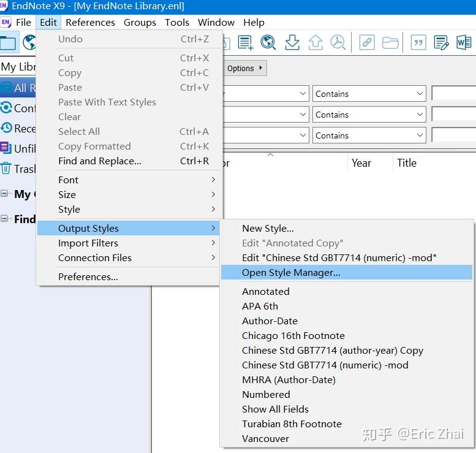Select the Author-Date output style
The height and width of the screenshot is (453, 476).
[347, 321]
